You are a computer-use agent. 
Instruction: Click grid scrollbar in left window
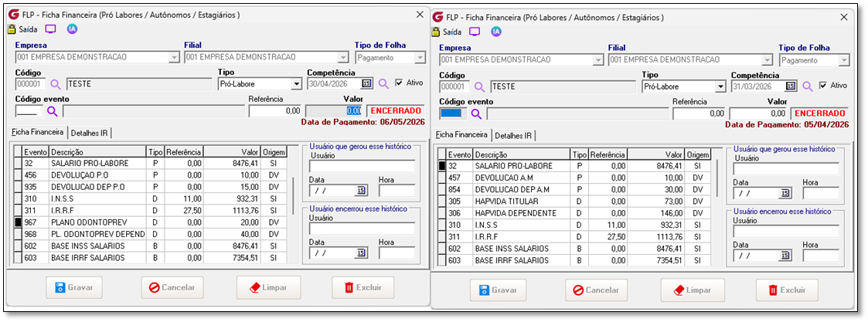[x=294, y=196]
